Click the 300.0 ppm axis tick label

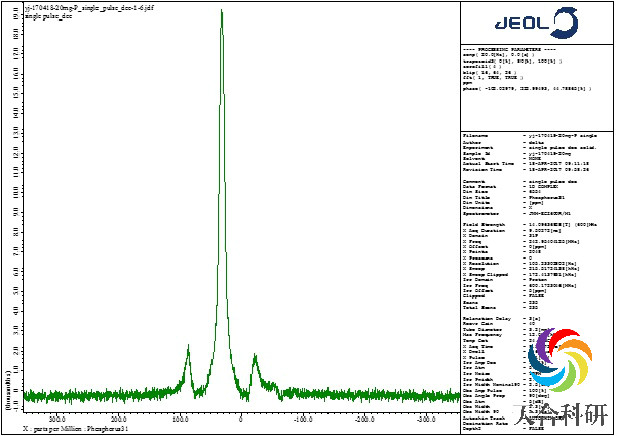[x=57, y=419]
